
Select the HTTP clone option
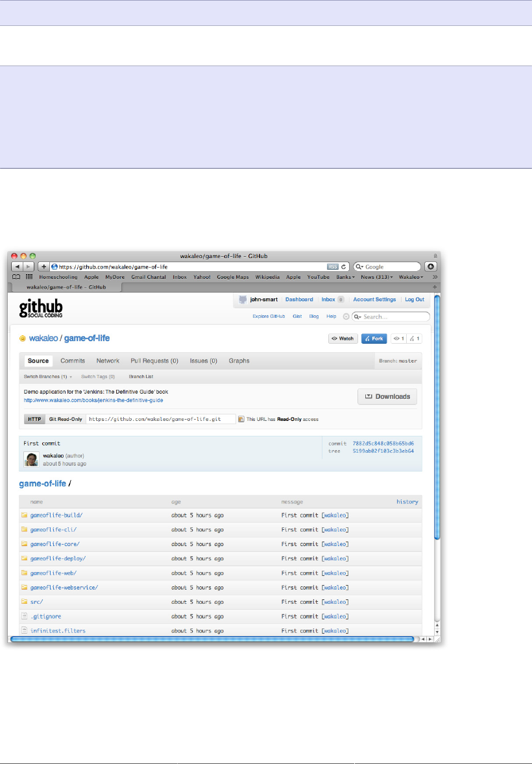[34, 419]
